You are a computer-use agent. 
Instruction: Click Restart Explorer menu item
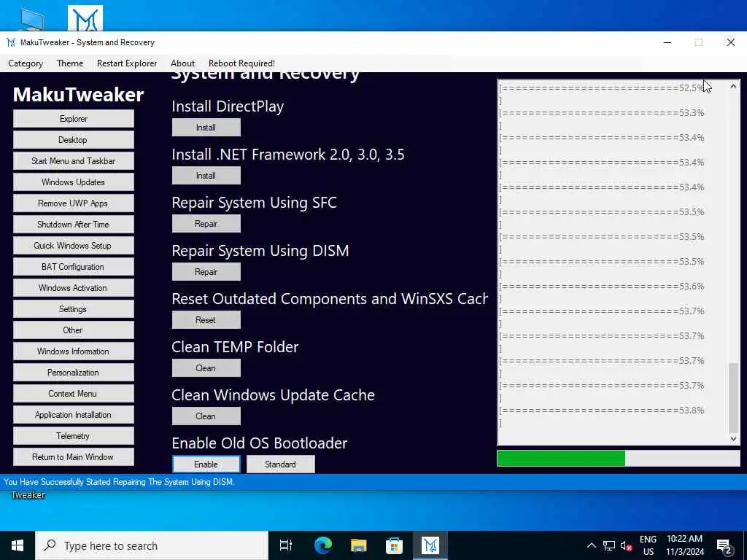click(127, 63)
